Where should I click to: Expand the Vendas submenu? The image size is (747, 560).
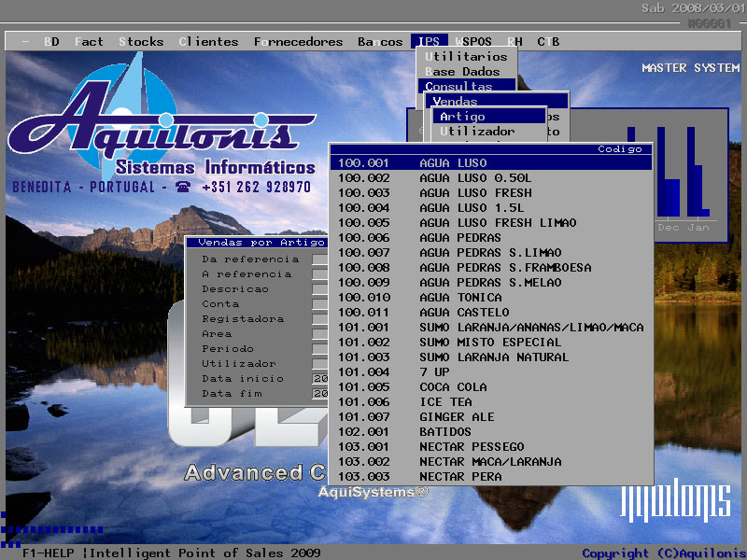(456, 102)
